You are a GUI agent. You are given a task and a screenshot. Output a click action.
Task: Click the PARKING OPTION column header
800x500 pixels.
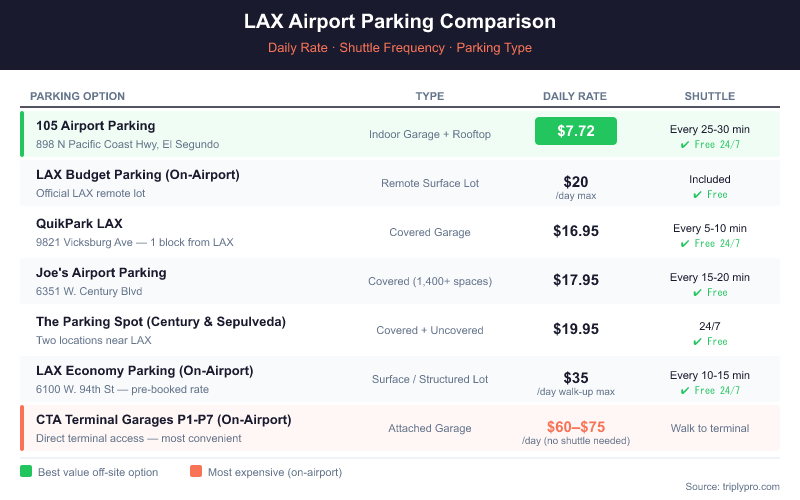pos(78,96)
